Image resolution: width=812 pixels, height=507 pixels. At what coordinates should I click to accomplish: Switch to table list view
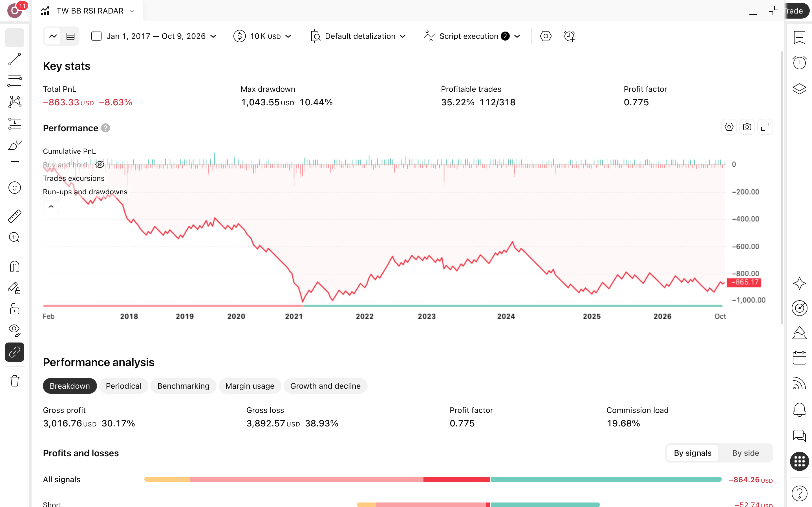pyautogui.click(x=70, y=36)
